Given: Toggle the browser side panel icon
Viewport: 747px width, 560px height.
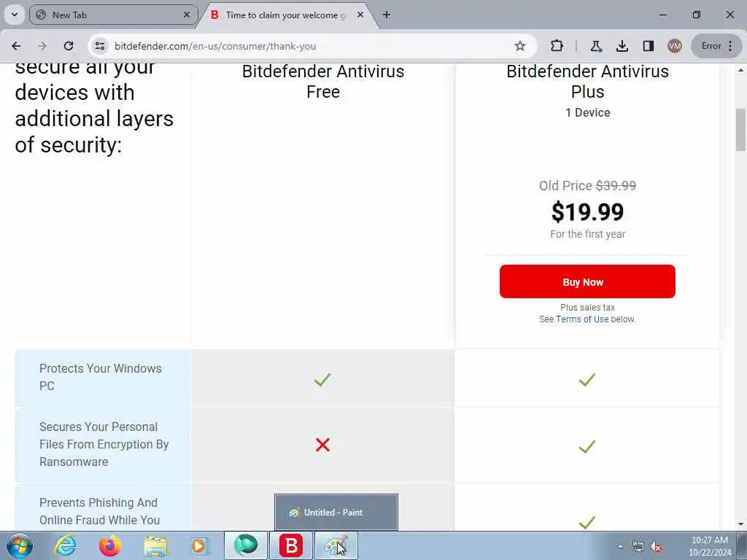Looking at the screenshot, I should pos(648,46).
